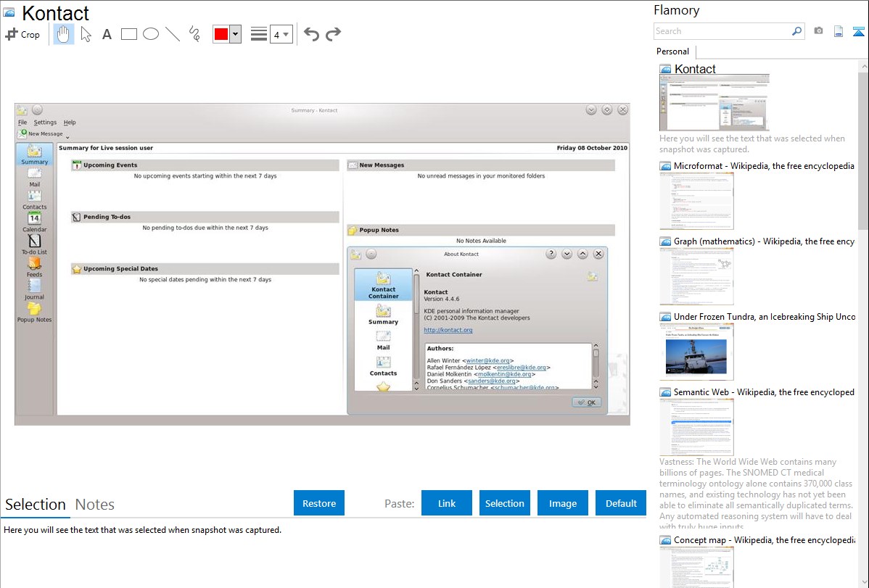This screenshot has width=869, height=588.
Task: Select the ellipse shape tool
Action: 151,34
